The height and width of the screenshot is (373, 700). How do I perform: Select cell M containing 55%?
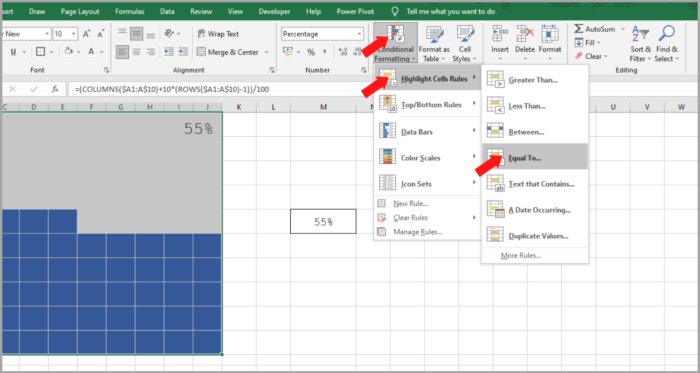[x=323, y=221]
